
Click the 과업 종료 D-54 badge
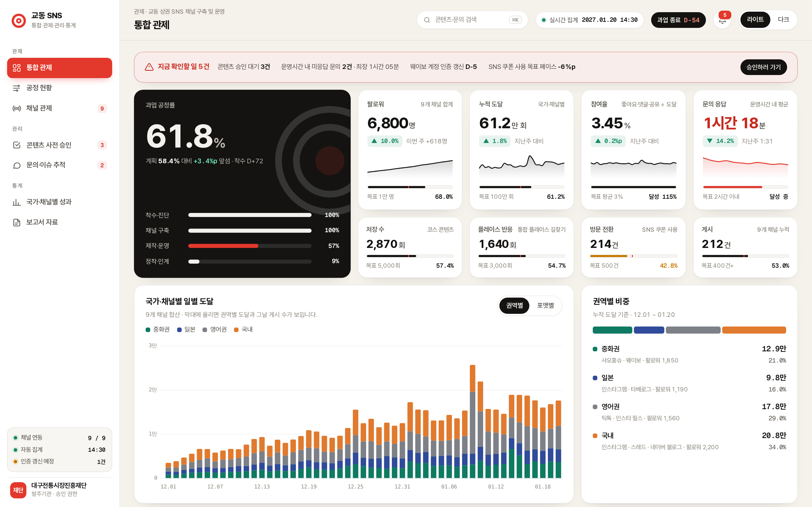pos(678,20)
